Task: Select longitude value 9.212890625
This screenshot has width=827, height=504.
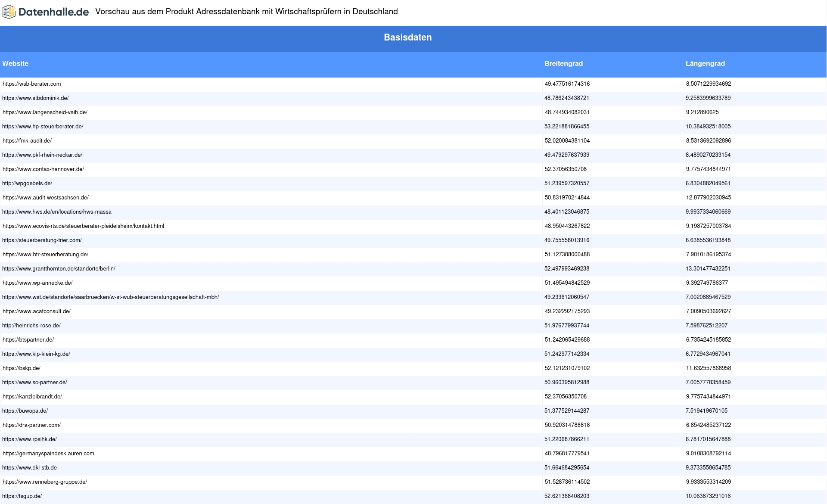Action: click(703, 112)
